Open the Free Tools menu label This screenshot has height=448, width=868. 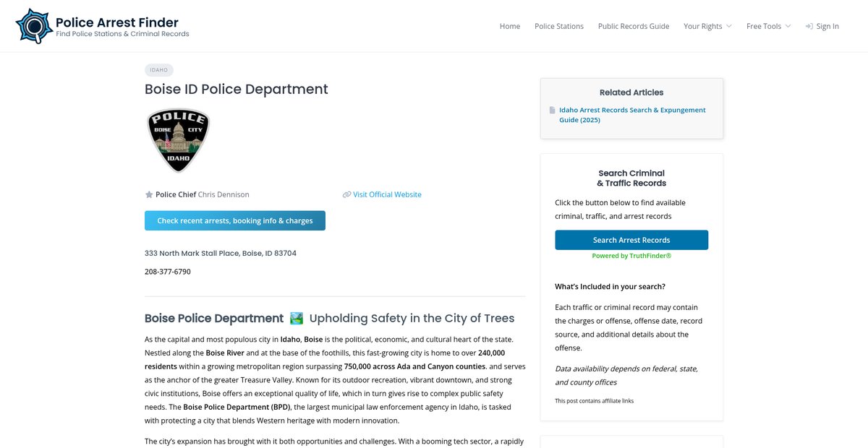click(764, 26)
